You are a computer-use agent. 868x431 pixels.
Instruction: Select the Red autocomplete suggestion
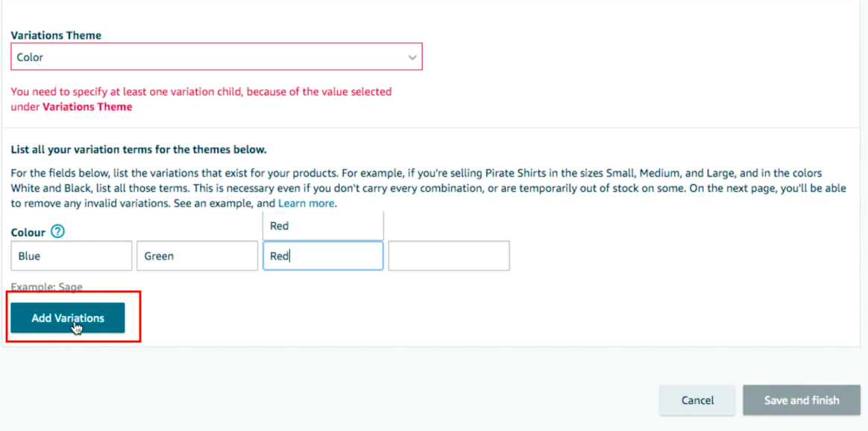tap(323, 226)
